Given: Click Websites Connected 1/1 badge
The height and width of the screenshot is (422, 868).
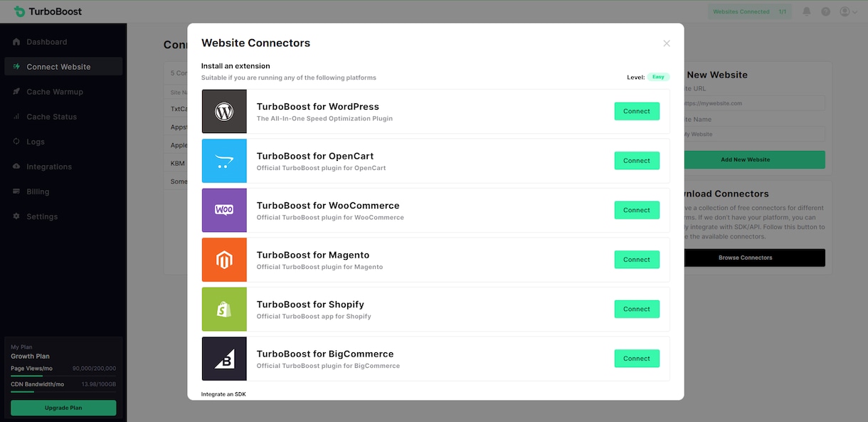Looking at the screenshot, I should click(x=749, y=11).
